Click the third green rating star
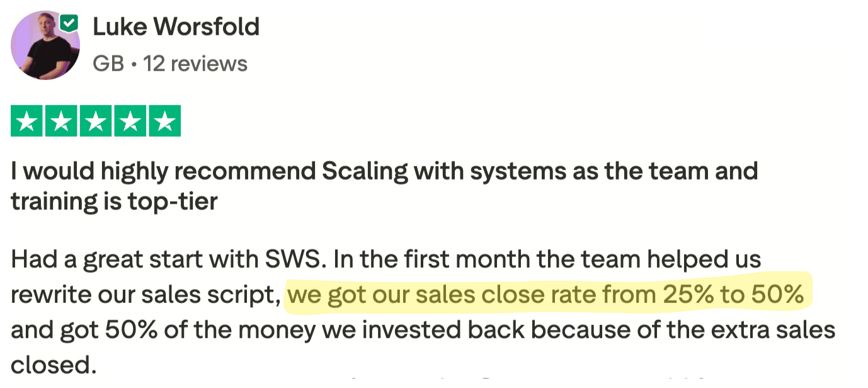The image size is (868, 388). pyautogui.click(x=95, y=121)
